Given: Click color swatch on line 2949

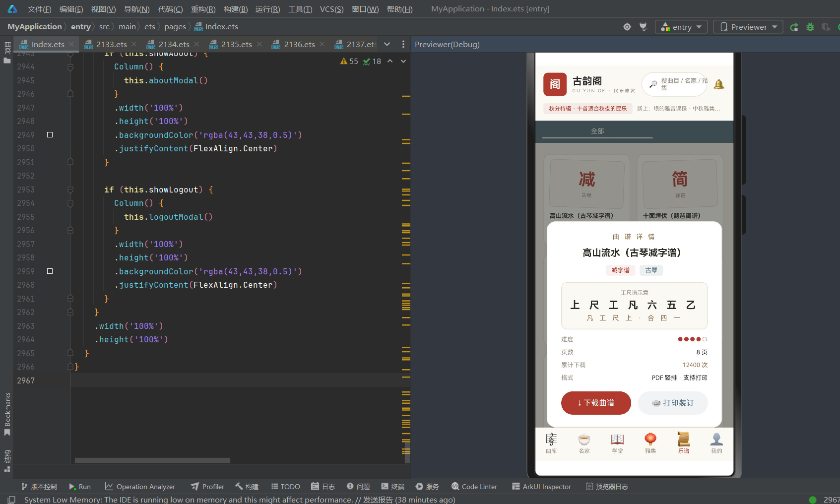Looking at the screenshot, I should point(50,135).
